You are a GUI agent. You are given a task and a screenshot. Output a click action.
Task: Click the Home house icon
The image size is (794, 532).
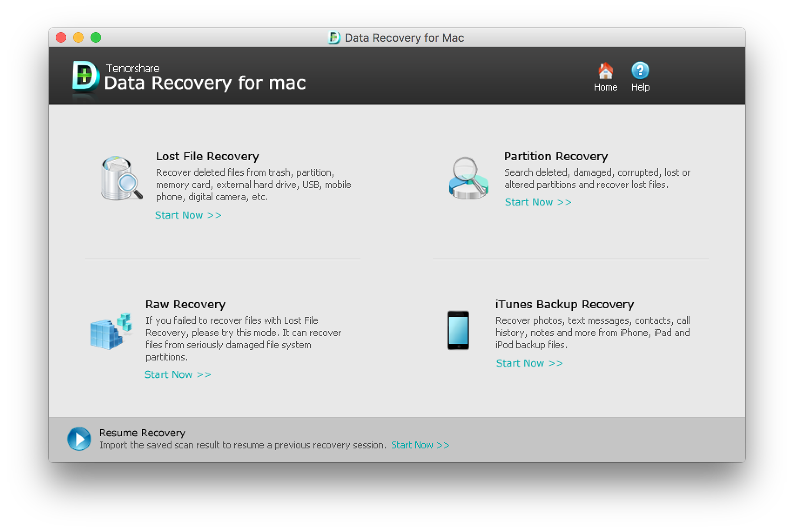click(x=606, y=71)
